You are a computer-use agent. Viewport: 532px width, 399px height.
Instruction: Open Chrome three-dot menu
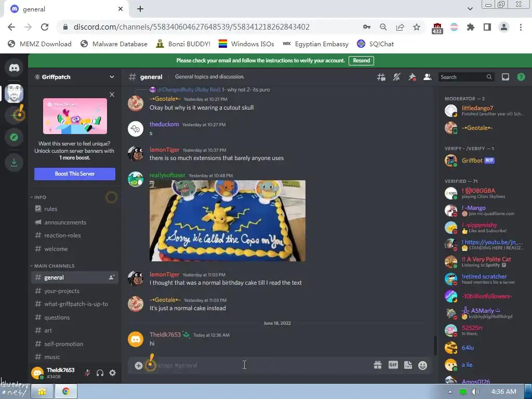(521, 27)
